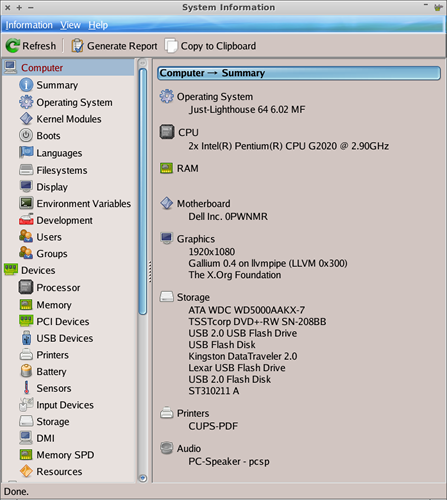Open the Help menu

98,25
